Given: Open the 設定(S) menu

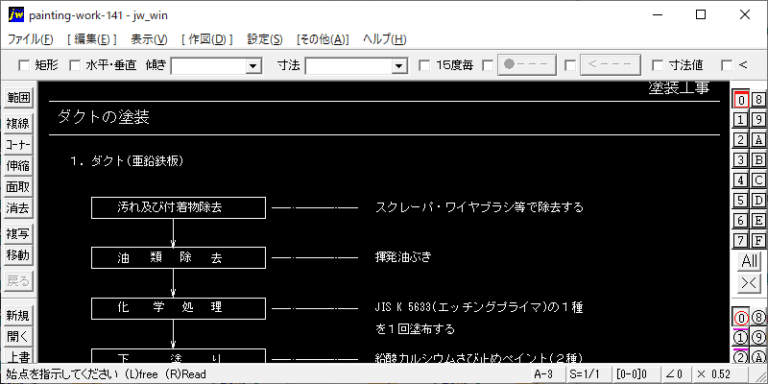Looking at the screenshot, I should click(x=265, y=40).
